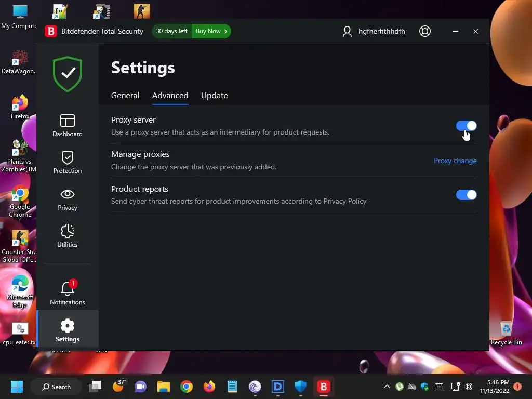Open Windows Security shield on taskbar

point(301,387)
